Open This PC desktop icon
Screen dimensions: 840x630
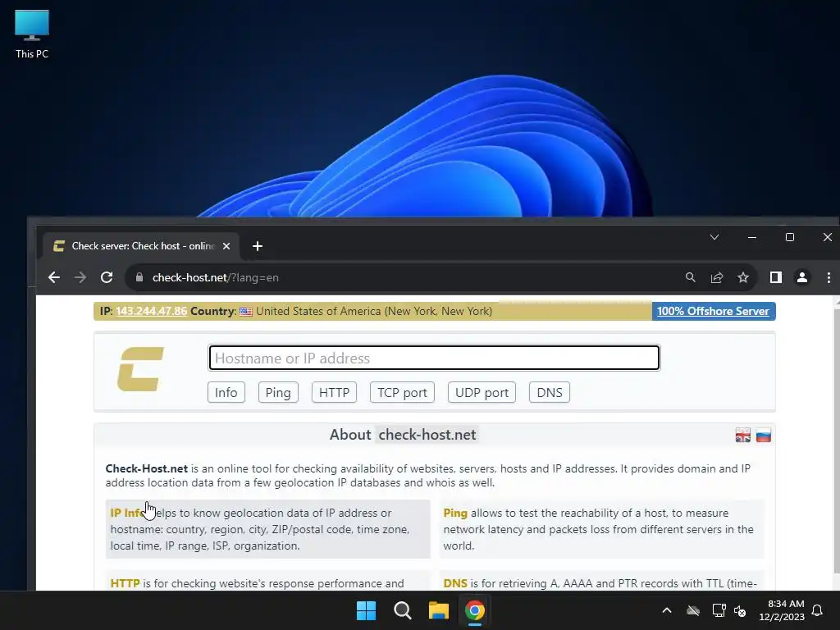32,34
